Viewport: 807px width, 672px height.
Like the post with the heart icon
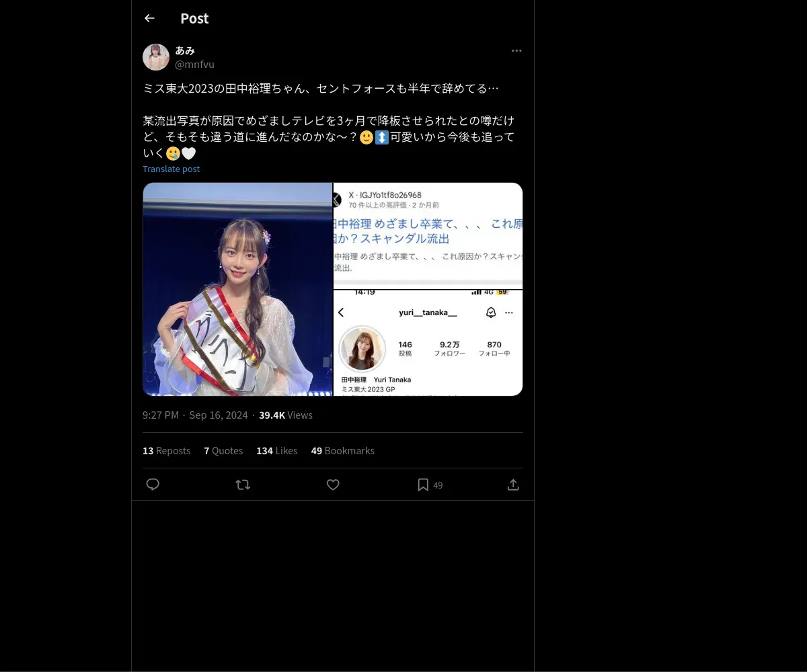point(333,485)
